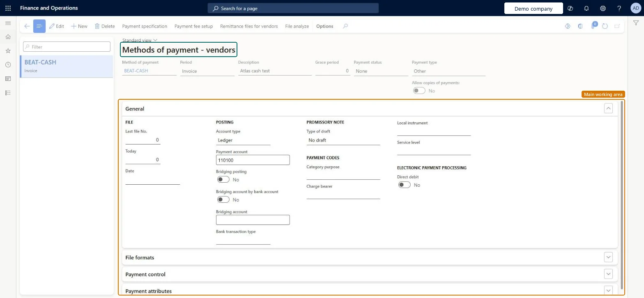The image size is (644, 298).
Task: Open the Copilot icon in the top bar
Action: [x=570, y=8]
